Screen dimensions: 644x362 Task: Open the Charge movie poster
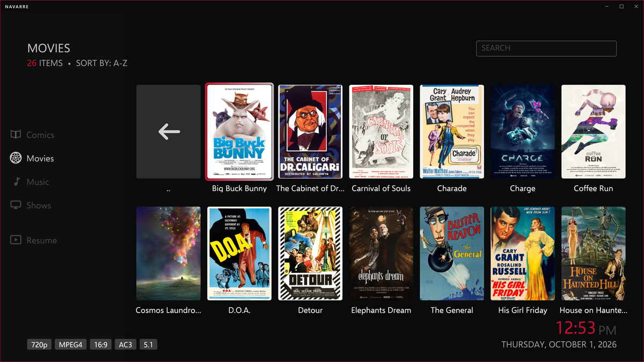coord(523,132)
